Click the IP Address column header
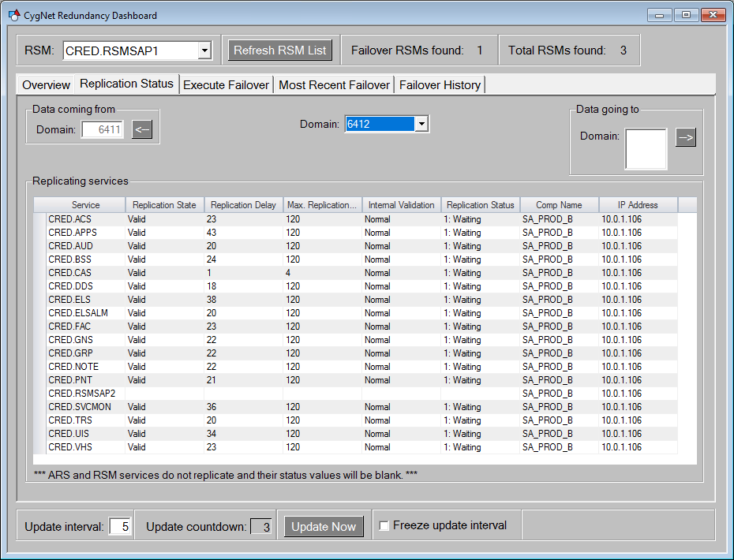The height and width of the screenshot is (560, 734). 638,205
